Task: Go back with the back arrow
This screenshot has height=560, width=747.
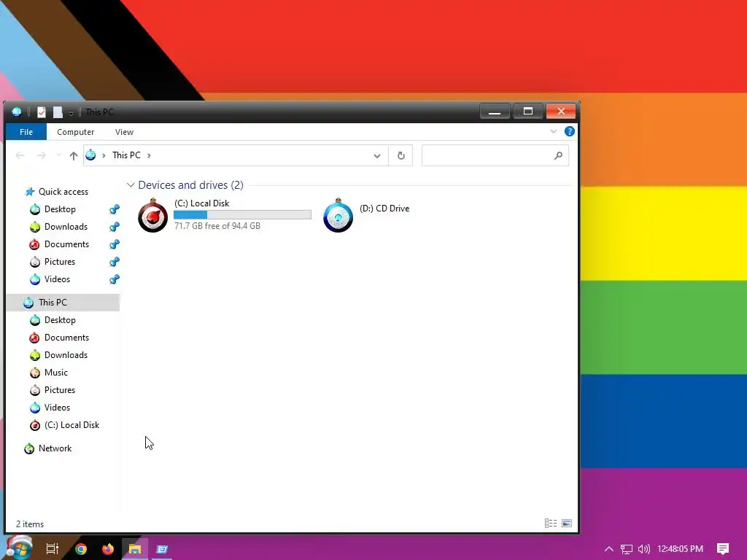Action: (20, 155)
